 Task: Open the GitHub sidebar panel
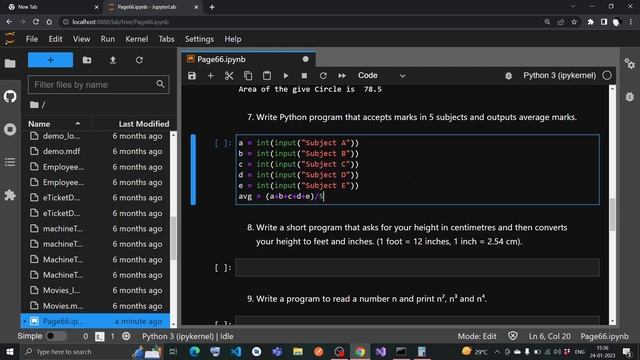(10, 96)
